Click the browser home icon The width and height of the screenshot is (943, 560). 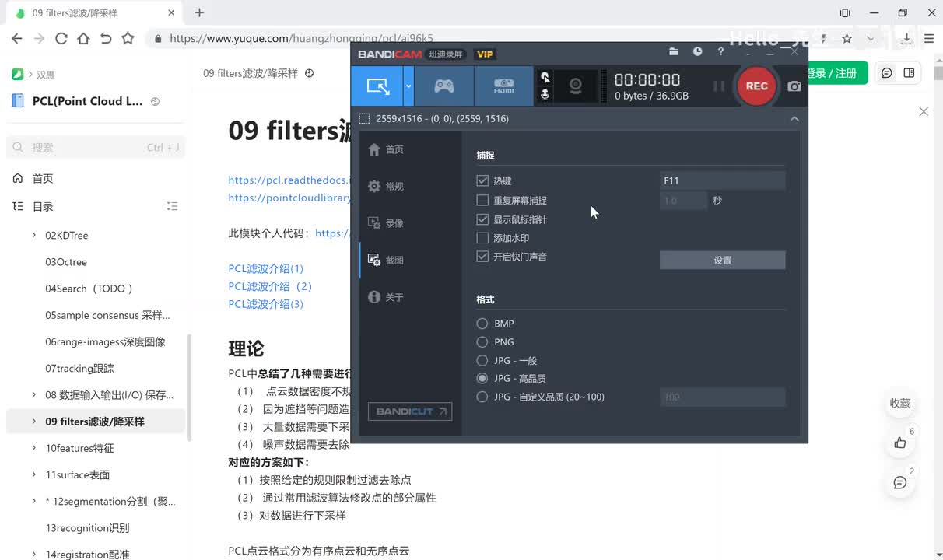click(83, 38)
